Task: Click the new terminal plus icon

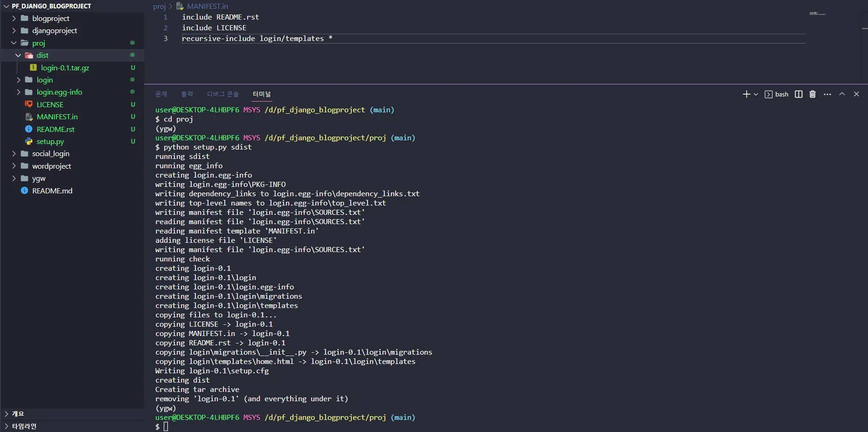Action: [746, 94]
